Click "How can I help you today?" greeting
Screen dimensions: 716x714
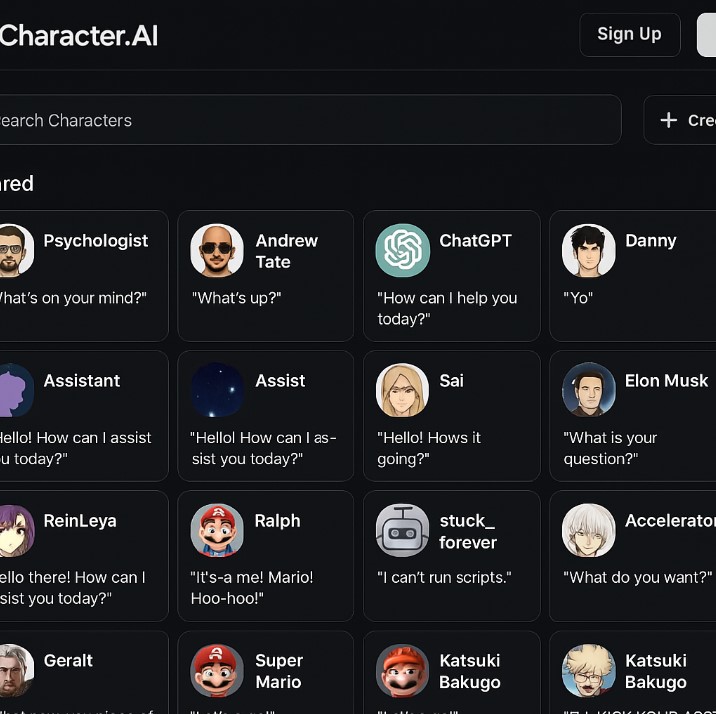[x=448, y=309]
